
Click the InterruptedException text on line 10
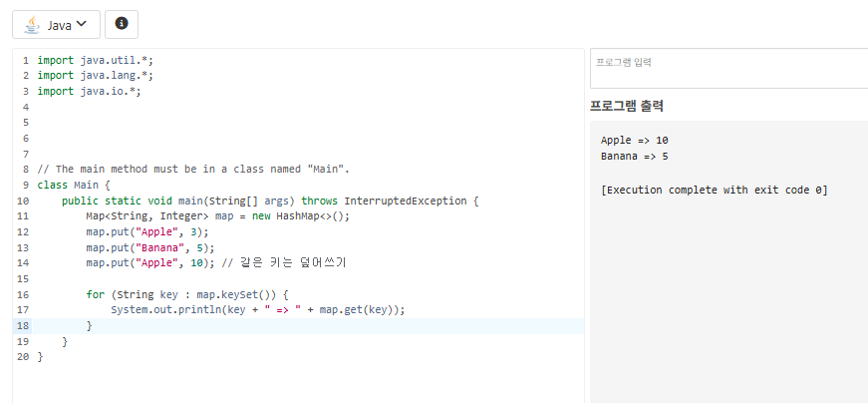click(x=406, y=201)
